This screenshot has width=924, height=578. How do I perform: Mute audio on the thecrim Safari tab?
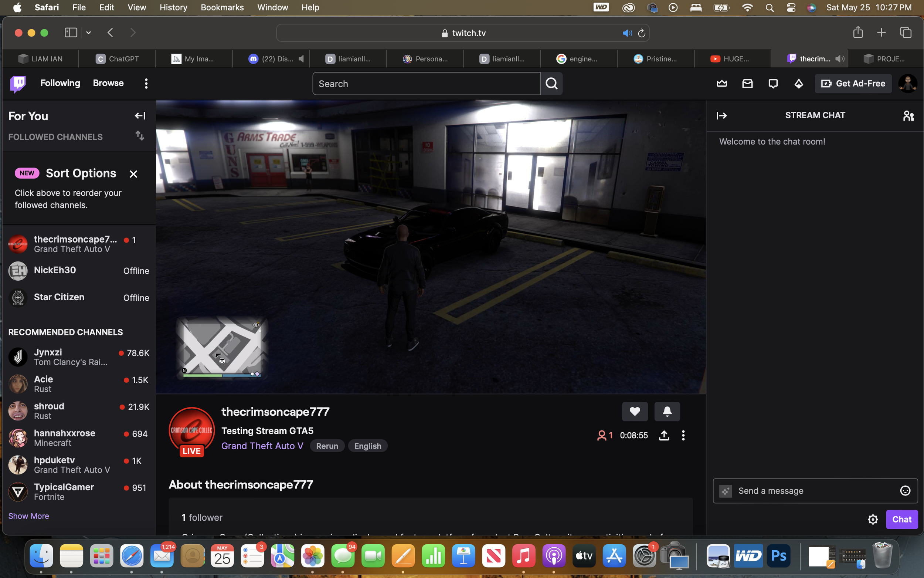pos(840,59)
